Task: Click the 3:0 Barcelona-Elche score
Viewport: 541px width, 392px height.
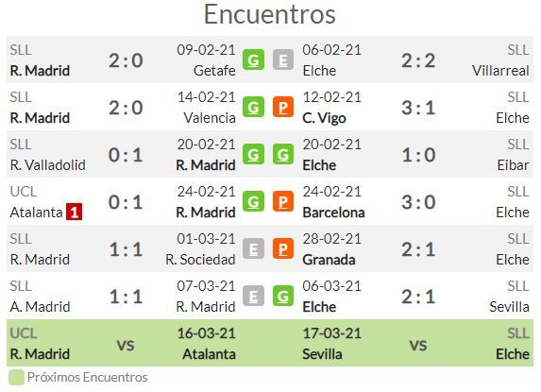Action: pos(418,202)
